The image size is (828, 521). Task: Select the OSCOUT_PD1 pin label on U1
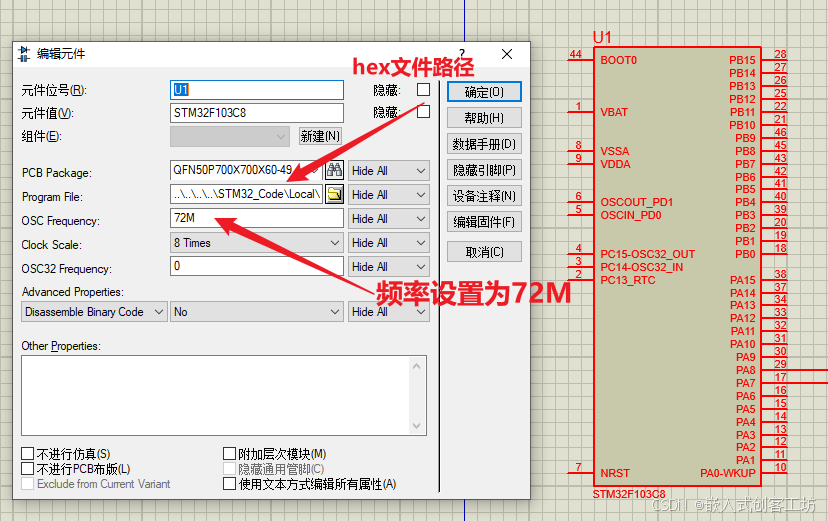tap(636, 202)
